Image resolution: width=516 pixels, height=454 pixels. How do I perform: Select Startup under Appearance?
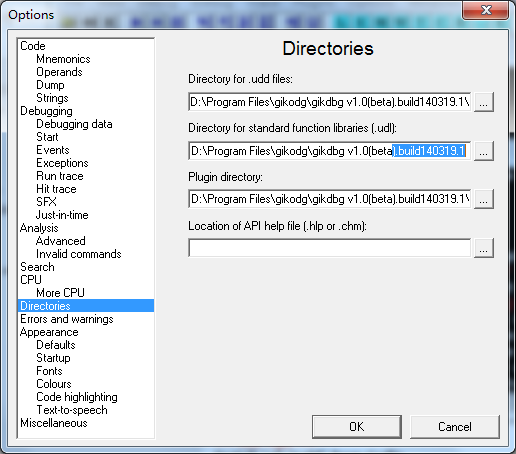53,358
